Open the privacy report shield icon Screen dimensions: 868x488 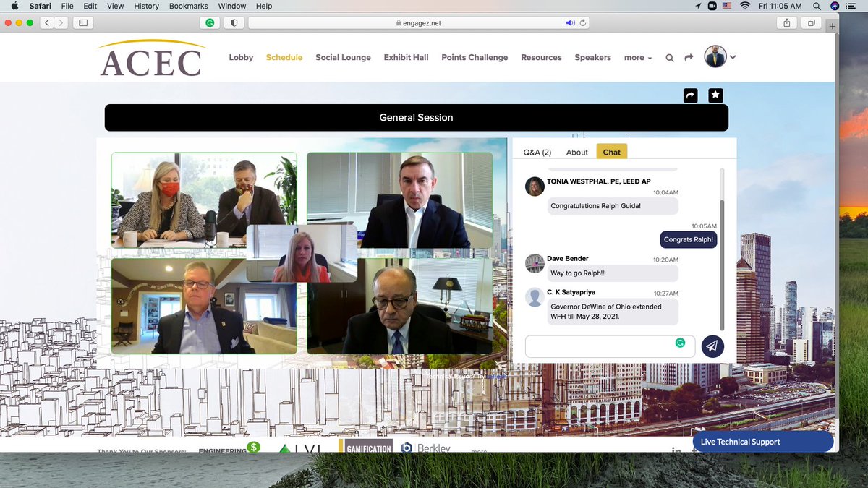234,22
